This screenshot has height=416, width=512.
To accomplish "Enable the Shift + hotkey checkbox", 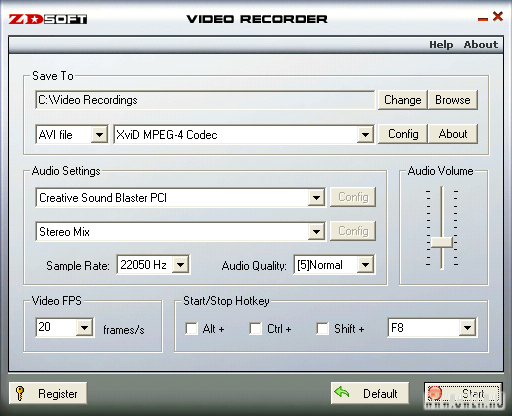I will pyautogui.click(x=322, y=329).
